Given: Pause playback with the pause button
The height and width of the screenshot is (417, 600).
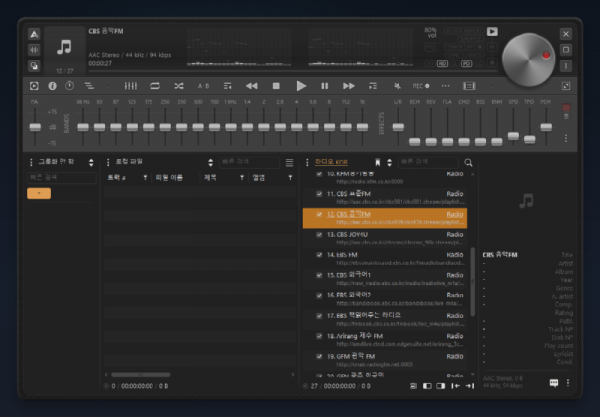Looking at the screenshot, I should (x=324, y=86).
